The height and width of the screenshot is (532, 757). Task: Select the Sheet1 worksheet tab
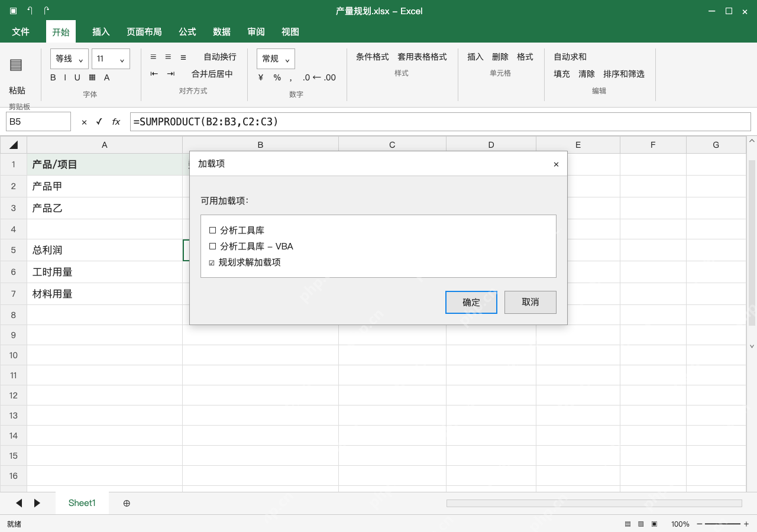pos(82,503)
